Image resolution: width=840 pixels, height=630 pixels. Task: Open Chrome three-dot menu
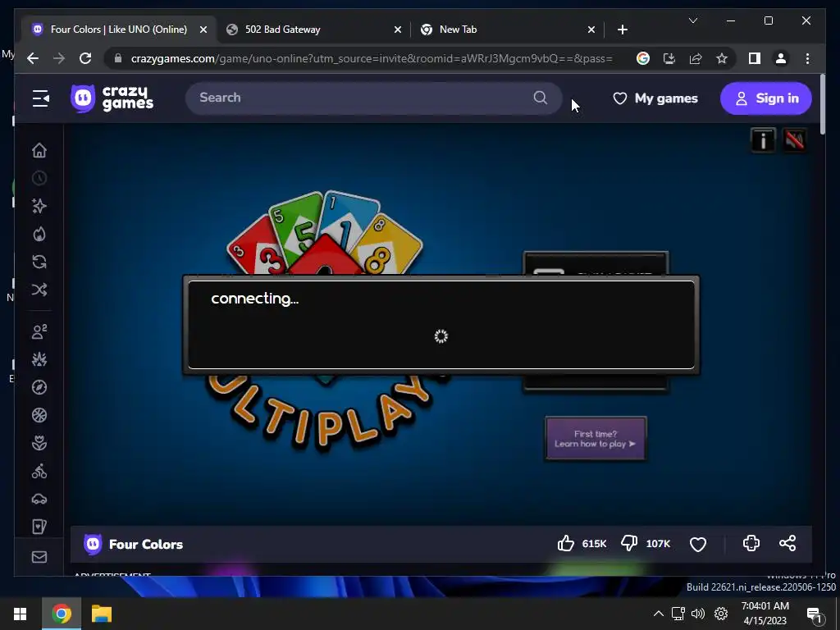pyautogui.click(x=807, y=58)
